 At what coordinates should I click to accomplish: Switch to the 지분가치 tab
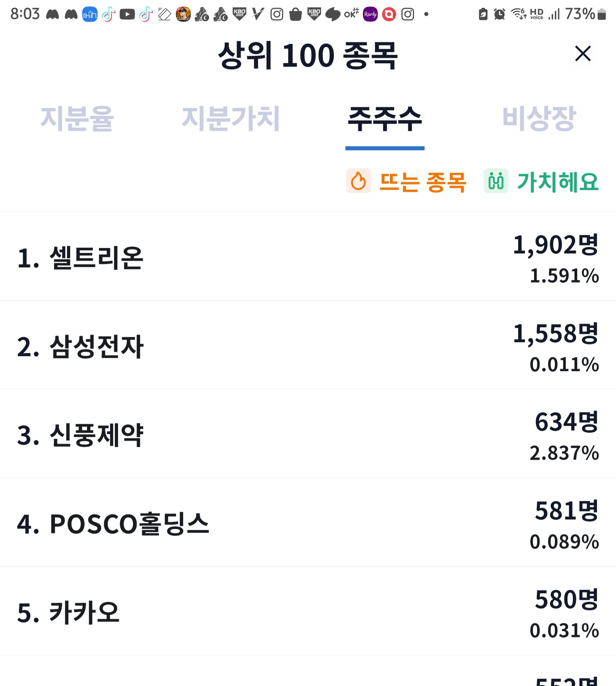click(x=231, y=118)
